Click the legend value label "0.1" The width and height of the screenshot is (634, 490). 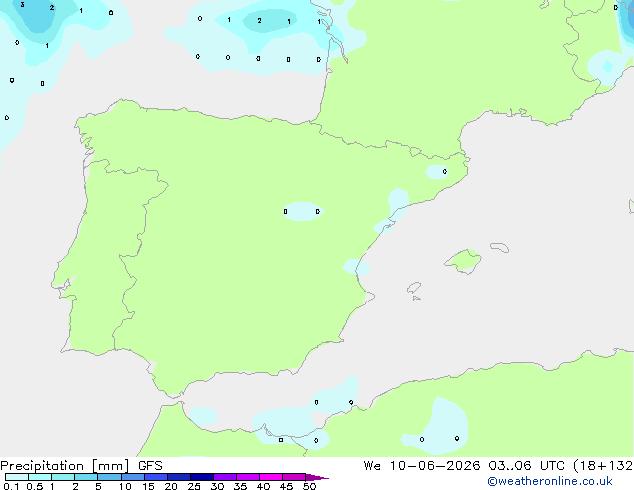[x=11, y=486]
